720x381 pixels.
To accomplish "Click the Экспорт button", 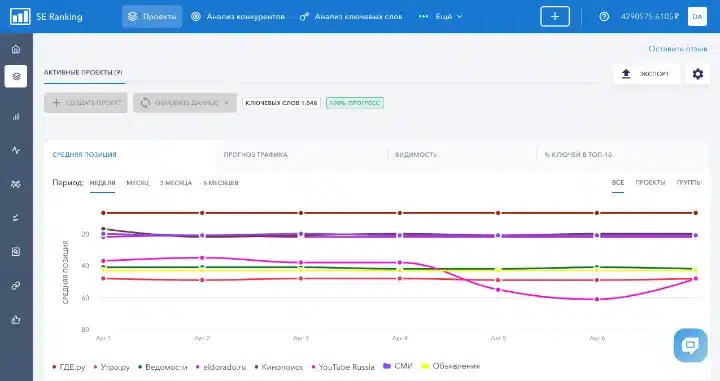I will [x=647, y=74].
